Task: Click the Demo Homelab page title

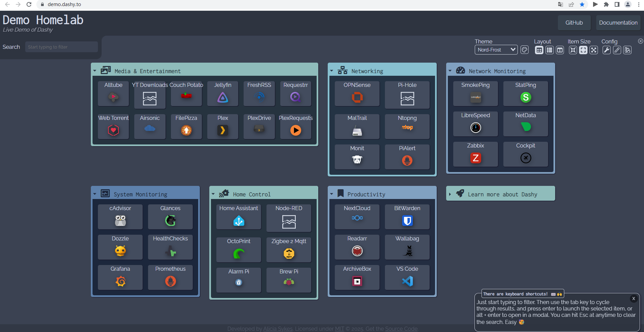Action: point(43,20)
